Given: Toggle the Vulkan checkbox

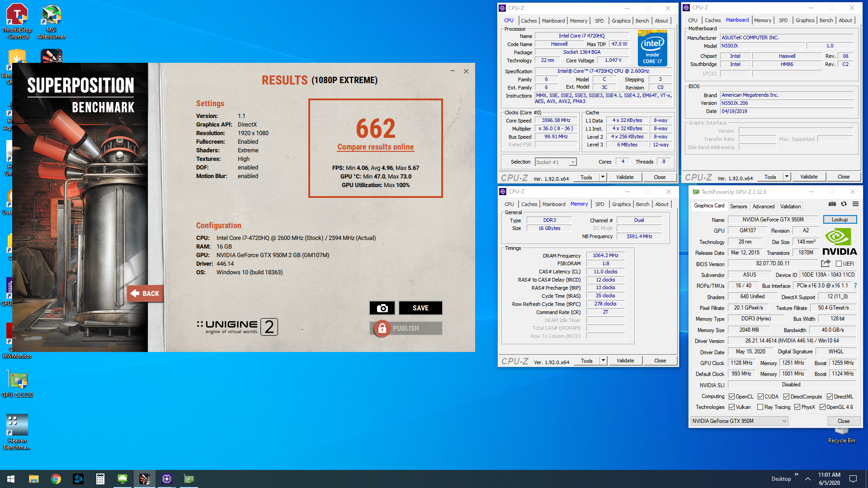Looking at the screenshot, I should point(731,407).
